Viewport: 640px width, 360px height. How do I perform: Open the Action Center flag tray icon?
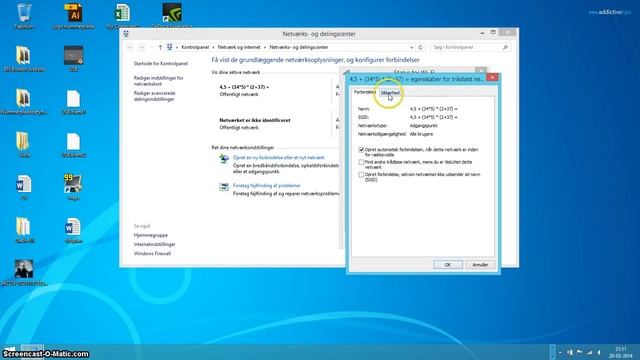[579, 352]
